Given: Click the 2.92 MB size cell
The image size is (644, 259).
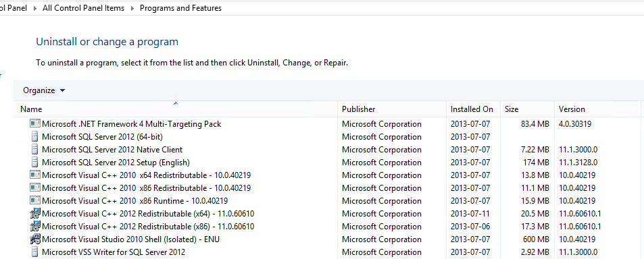Looking at the screenshot, I should pos(535,252).
